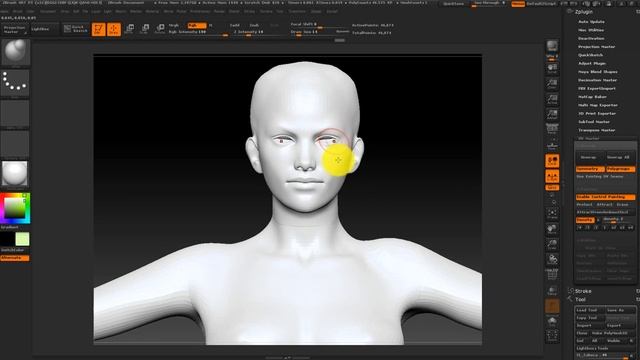Click the AAHalf icon
The image size is (640, 360).
(552, 114)
